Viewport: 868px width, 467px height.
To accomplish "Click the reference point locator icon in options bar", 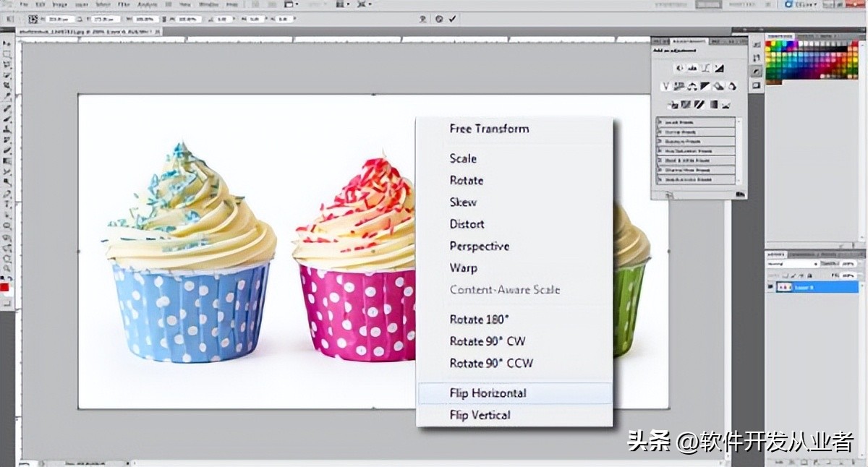I will tap(33, 18).
